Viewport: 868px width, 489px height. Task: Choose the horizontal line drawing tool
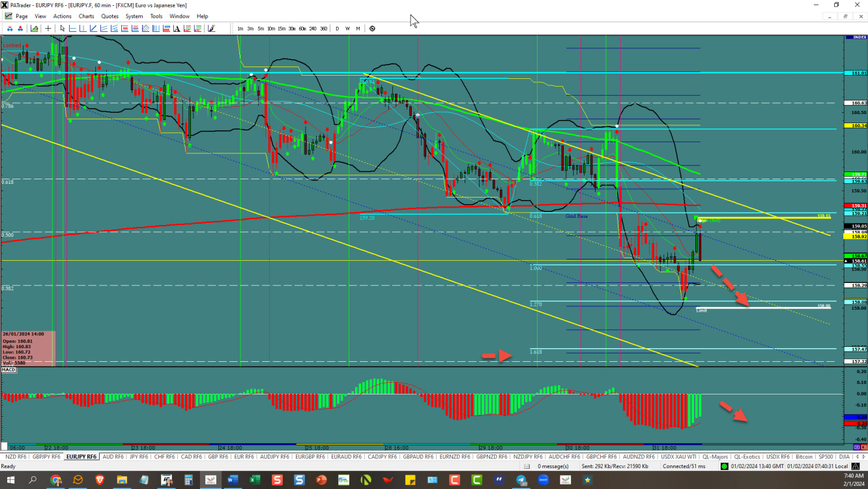[x=72, y=29]
